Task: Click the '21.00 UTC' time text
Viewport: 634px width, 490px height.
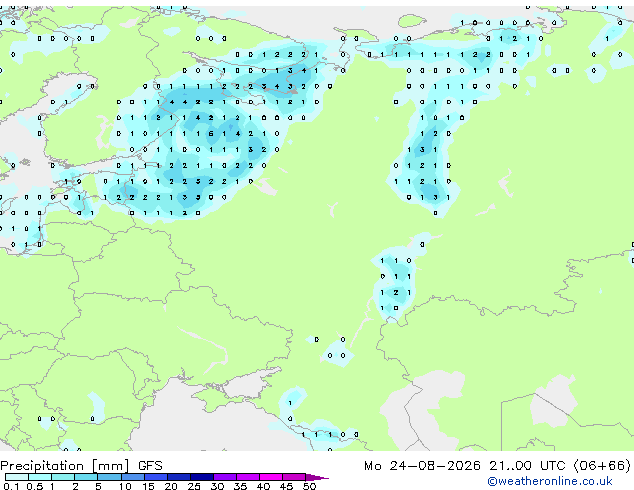Action: coord(527,466)
